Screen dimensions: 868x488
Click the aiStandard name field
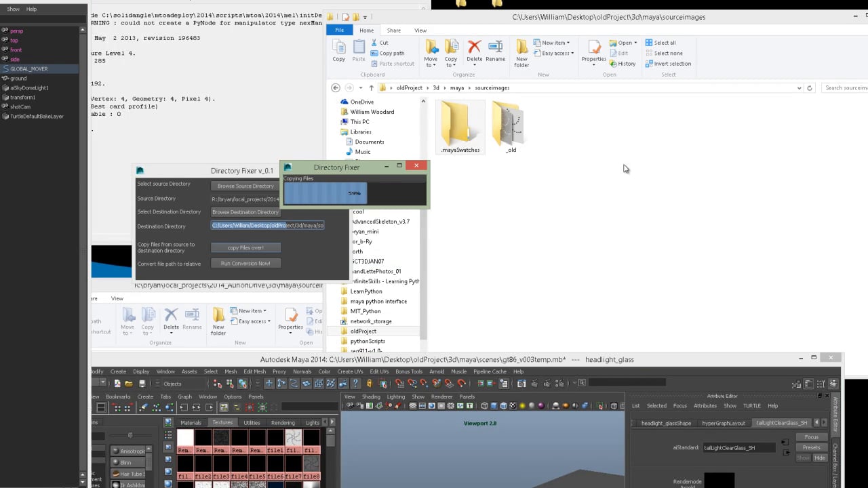click(738, 447)
